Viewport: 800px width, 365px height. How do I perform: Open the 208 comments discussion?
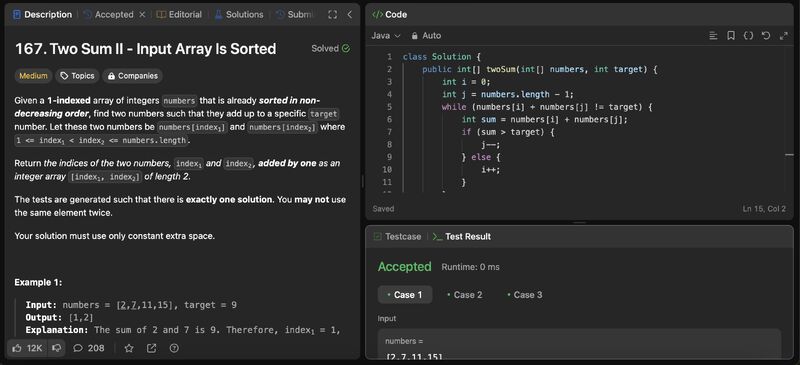[89, 348]
